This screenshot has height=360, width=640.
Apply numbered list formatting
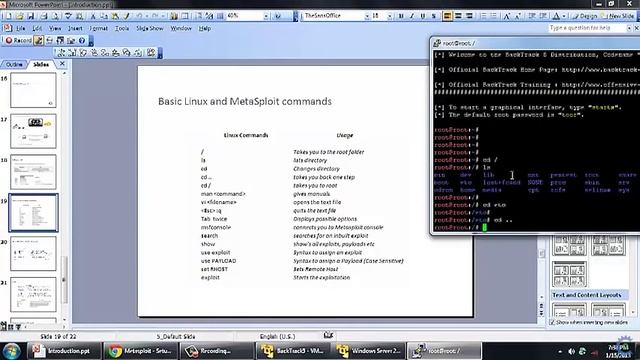click(484, 16)
